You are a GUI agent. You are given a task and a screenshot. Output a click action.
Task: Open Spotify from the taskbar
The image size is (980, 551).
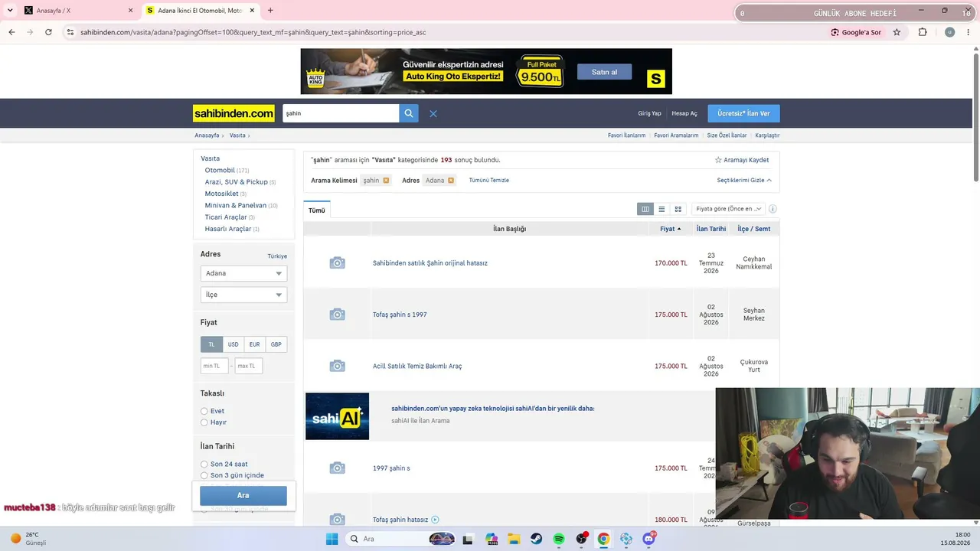click(559, 539)
